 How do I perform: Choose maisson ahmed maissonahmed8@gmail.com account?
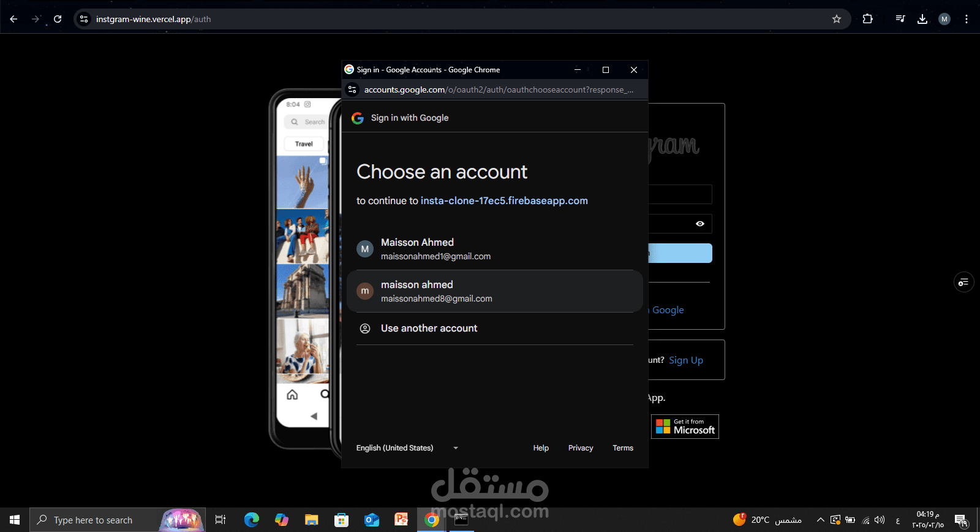(x=495, y=291)
